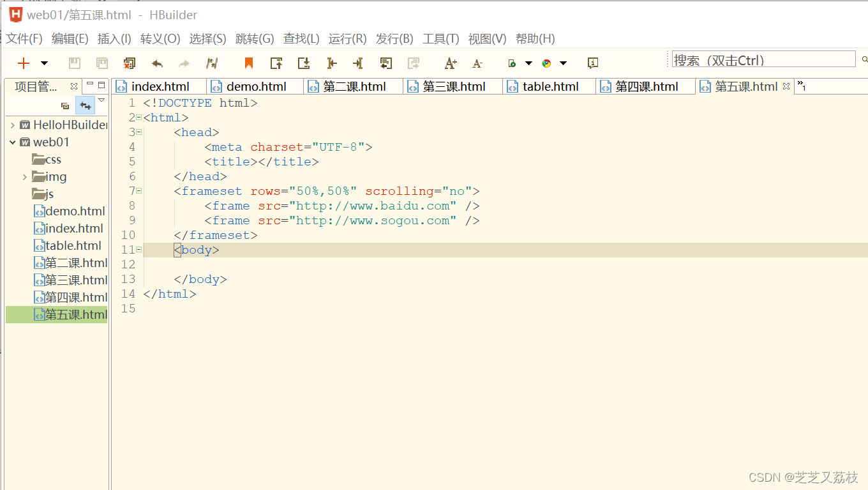Viewport: 868px width, 490px height.
Task: Switch to the demo.html editor tab
Action: tap(256, 86)
